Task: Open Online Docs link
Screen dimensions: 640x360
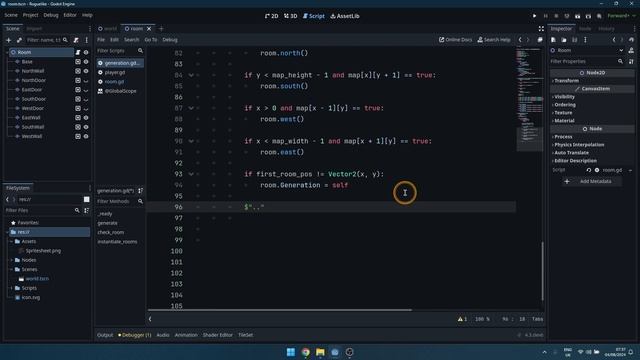Action: tap(455, 40)
